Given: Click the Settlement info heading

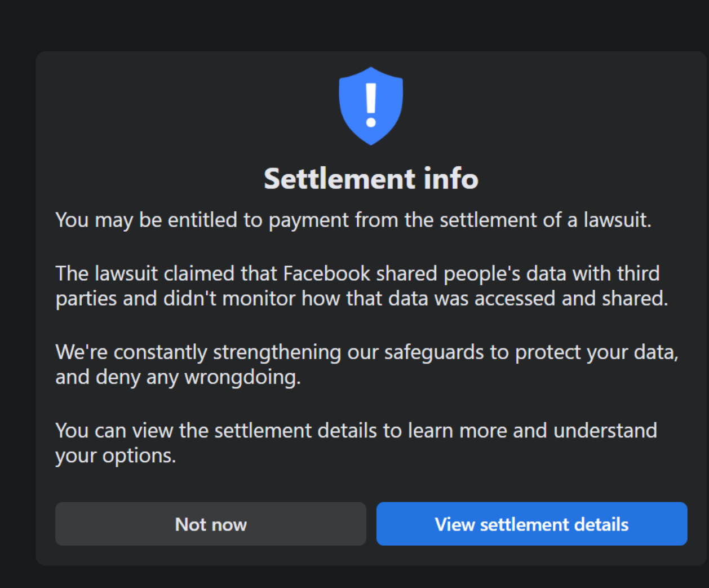Looking at the screenshot, I should click(x=371, y=179).
